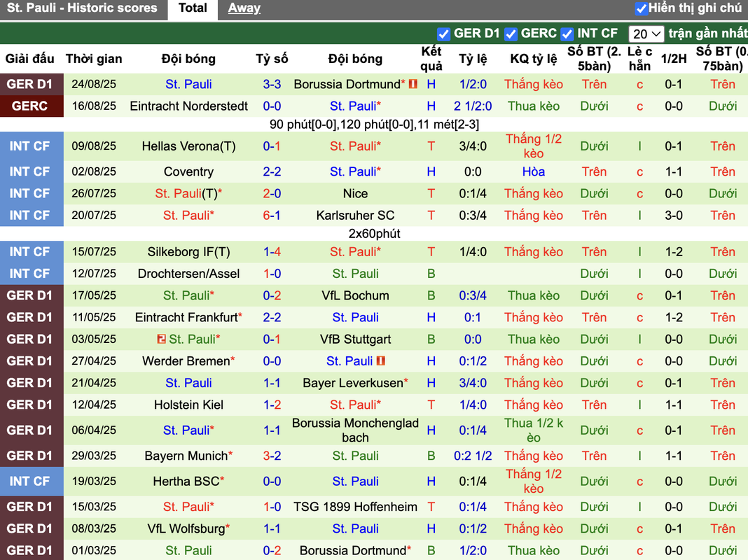Click the St. Pauli - Historic scores title
The image size is (748, 560).
(x=81, y=8)
